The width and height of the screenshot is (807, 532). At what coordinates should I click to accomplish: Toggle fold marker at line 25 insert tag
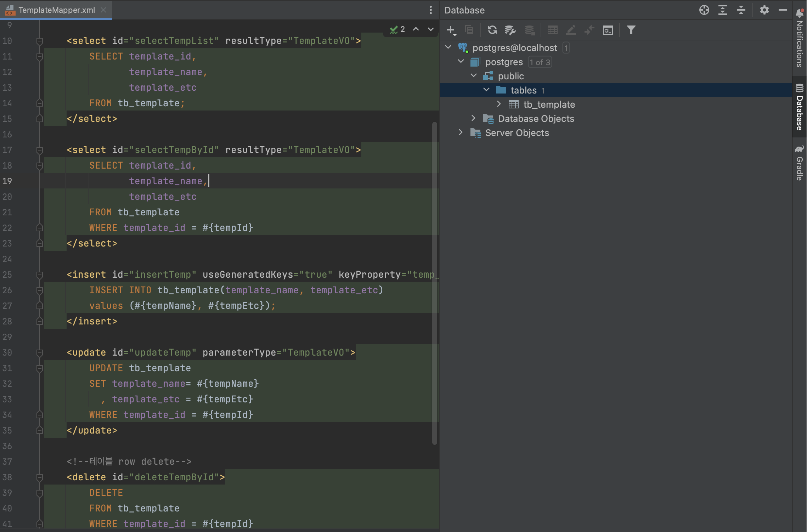40,275
